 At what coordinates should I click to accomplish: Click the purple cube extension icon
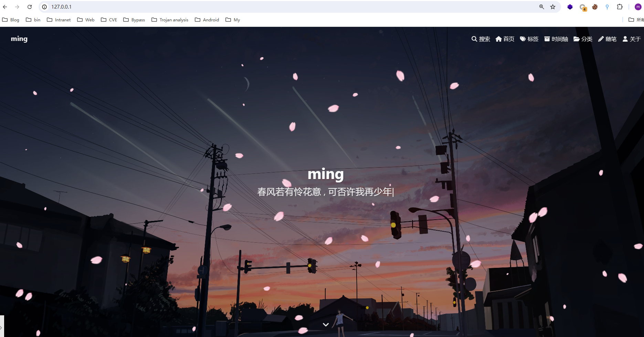(x=570, y=7)
